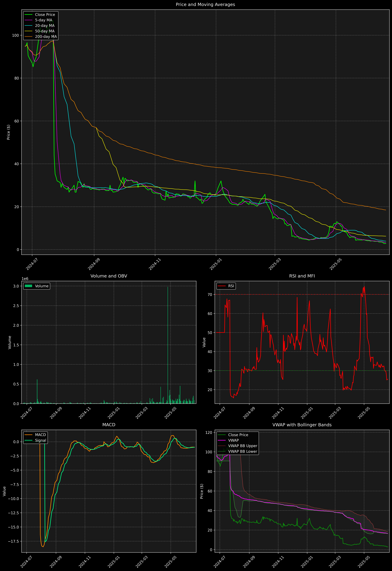
Task: Select the 'MACD' legend entry label
Action: point(41,435)
